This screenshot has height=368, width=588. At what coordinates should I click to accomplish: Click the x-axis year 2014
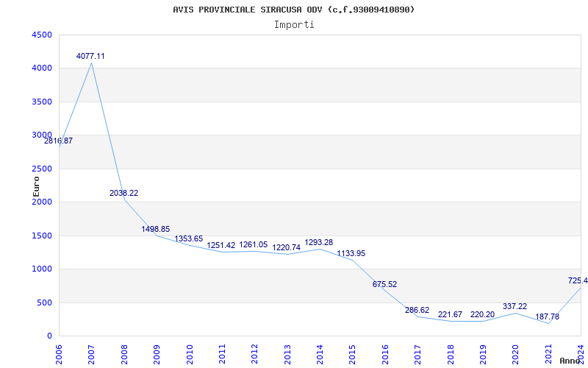(320, 355)
